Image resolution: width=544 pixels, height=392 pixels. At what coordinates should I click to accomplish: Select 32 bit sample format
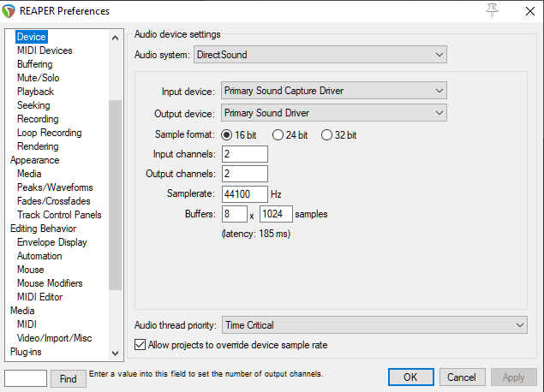coord(339,135)
